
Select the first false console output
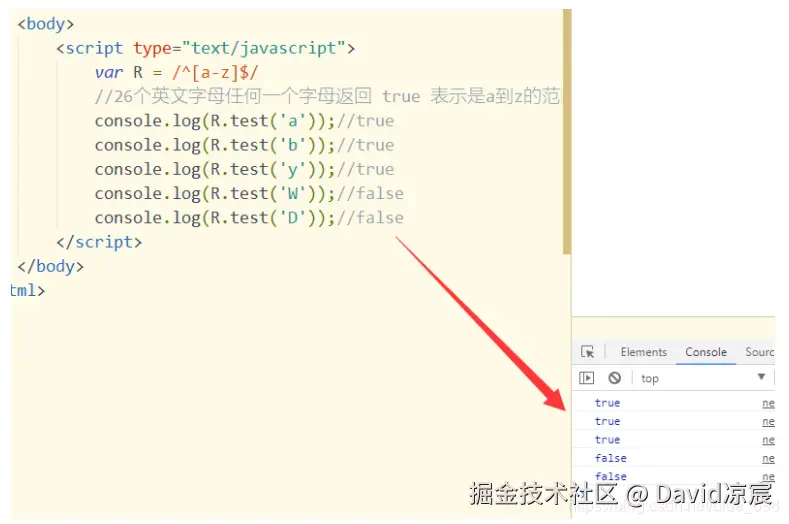pos(610,458)
